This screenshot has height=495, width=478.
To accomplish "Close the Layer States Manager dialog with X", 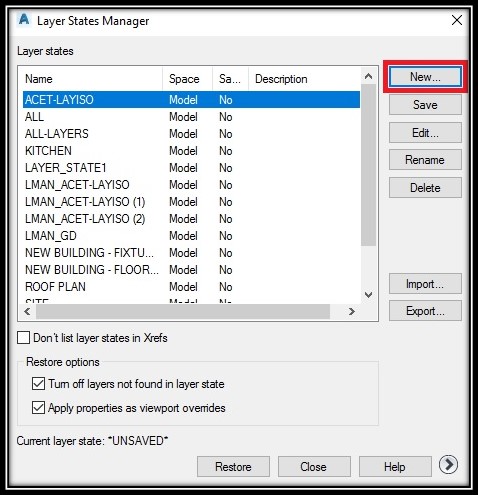I will [457, 20].
